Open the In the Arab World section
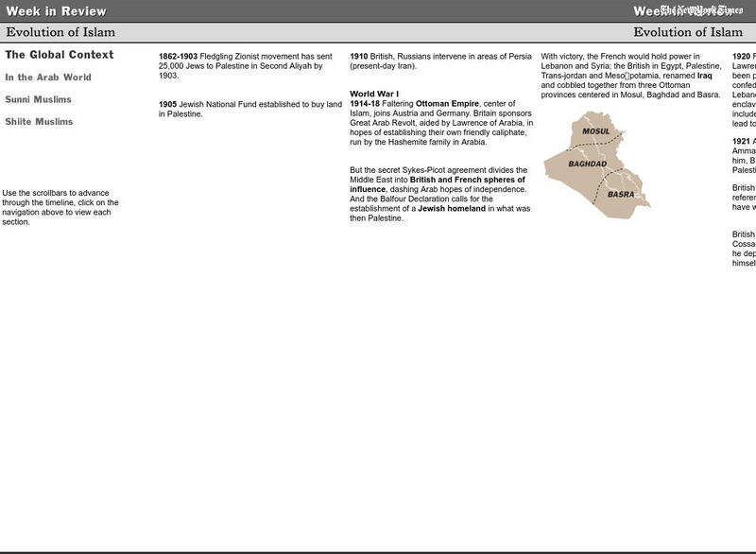Screen dimensions: 756x554 [48, 78]
